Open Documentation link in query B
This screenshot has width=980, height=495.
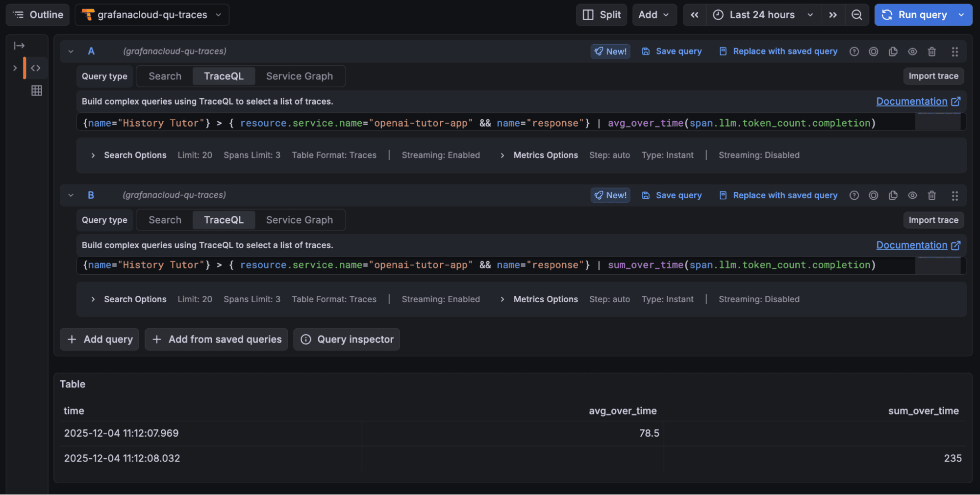(918, 245)
